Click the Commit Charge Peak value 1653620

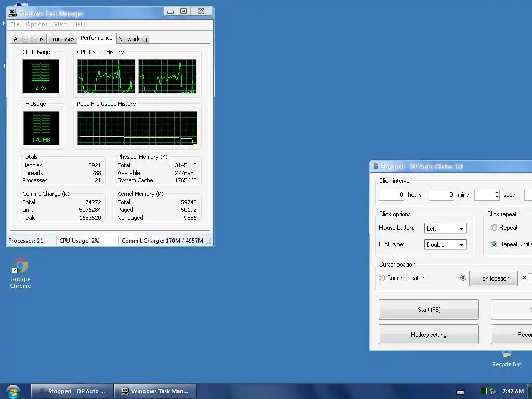pos(90,218)
